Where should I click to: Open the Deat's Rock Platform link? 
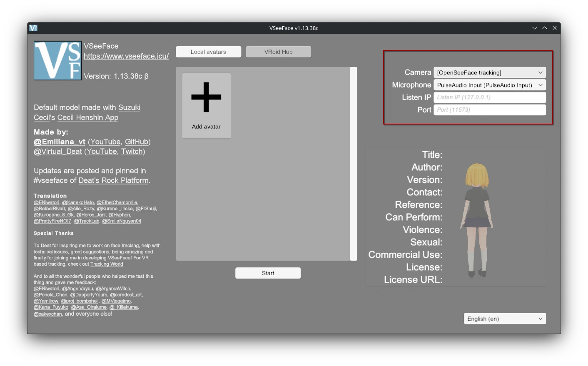pyautogui.click(x=114, y=180)
